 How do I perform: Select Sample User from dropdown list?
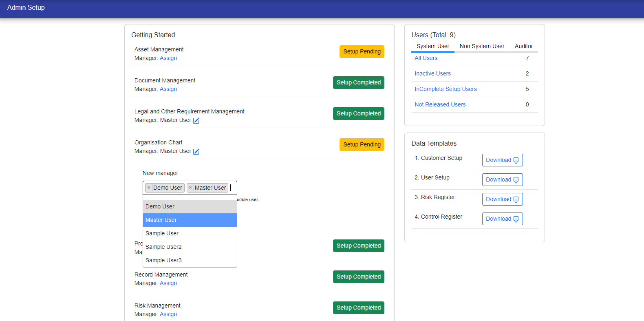(162, 233)
